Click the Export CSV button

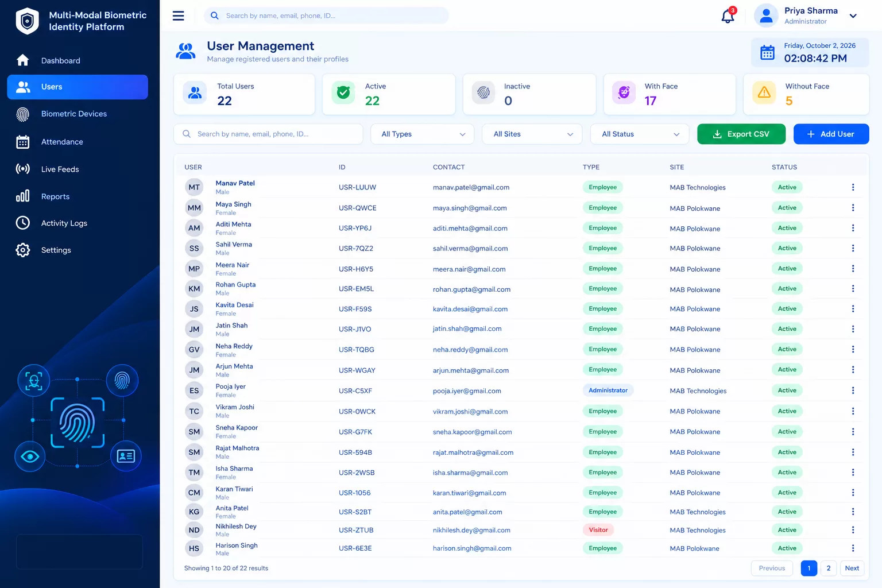coord(741,134)
